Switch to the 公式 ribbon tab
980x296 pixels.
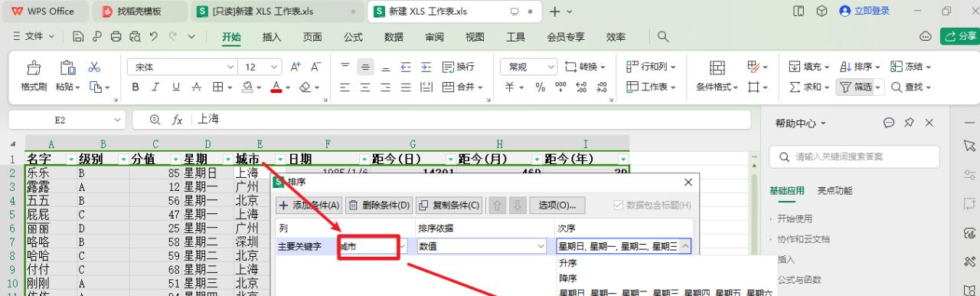click(x=353, y=36)
